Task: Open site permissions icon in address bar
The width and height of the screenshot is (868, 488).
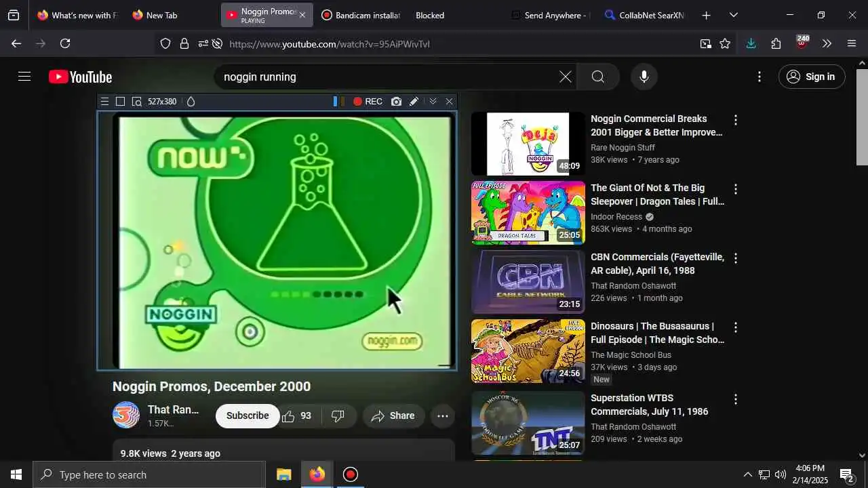Action: pyautogui.click(x=203, y=44)
